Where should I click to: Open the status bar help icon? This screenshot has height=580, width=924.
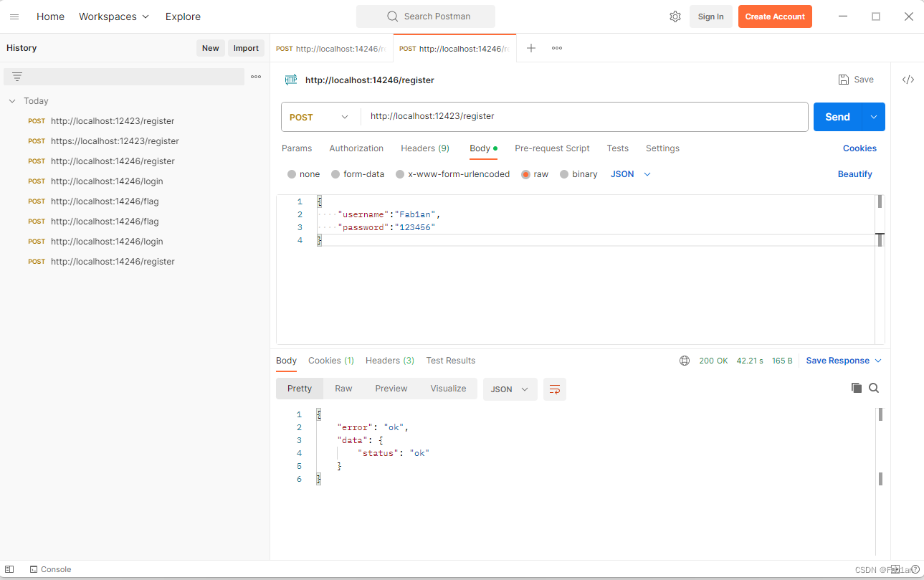915,569
